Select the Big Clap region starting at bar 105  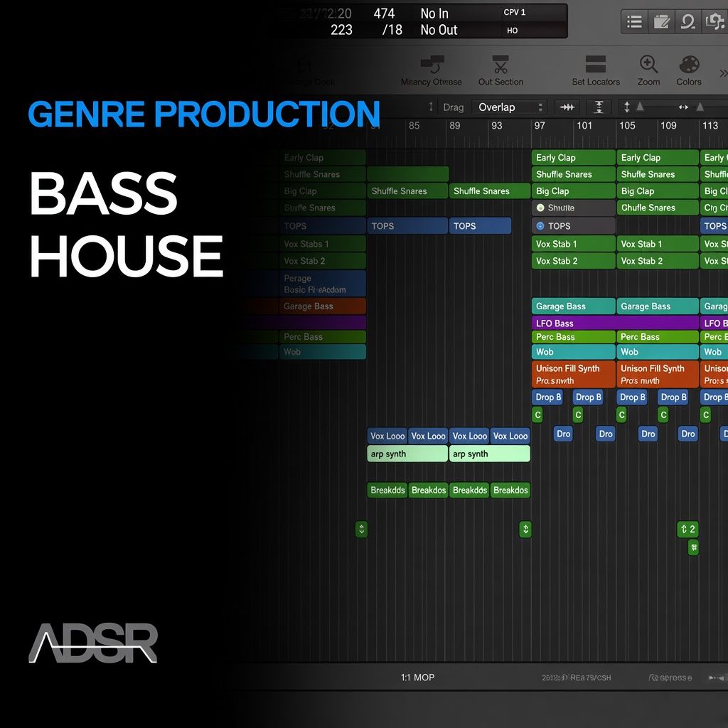658,191
